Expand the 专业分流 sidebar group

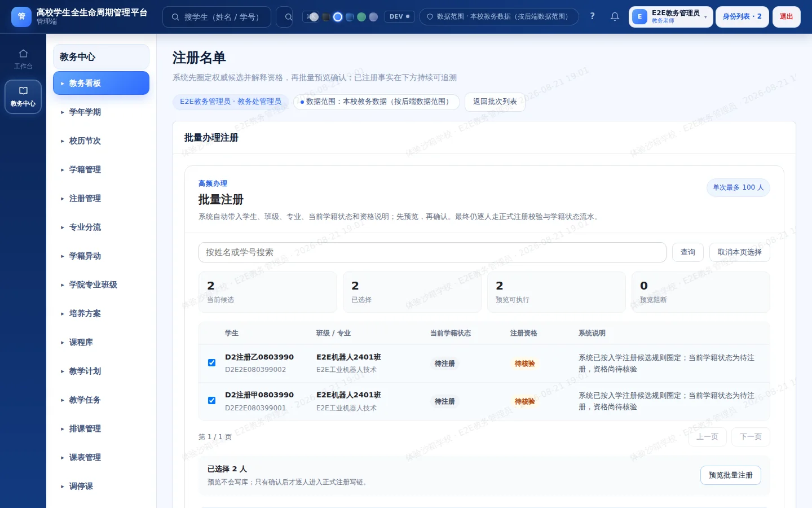tap(101, 227)
